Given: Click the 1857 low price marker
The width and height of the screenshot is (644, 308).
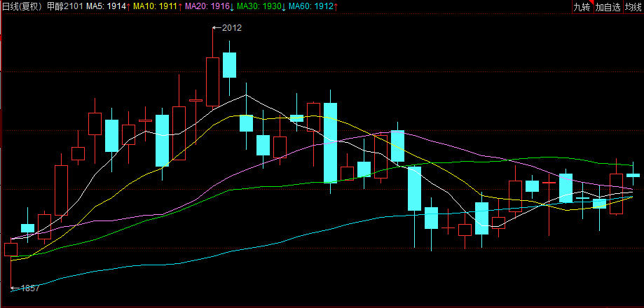Looking at the screenshot, I should [25, 288].
